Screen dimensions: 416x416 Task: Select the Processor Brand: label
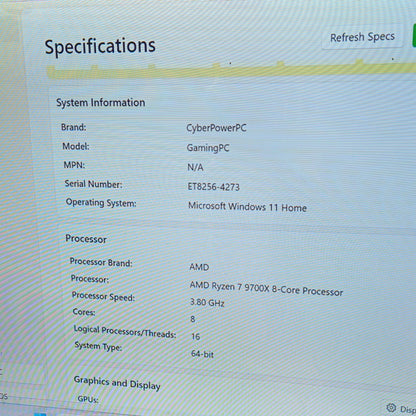tap(101, 262)
